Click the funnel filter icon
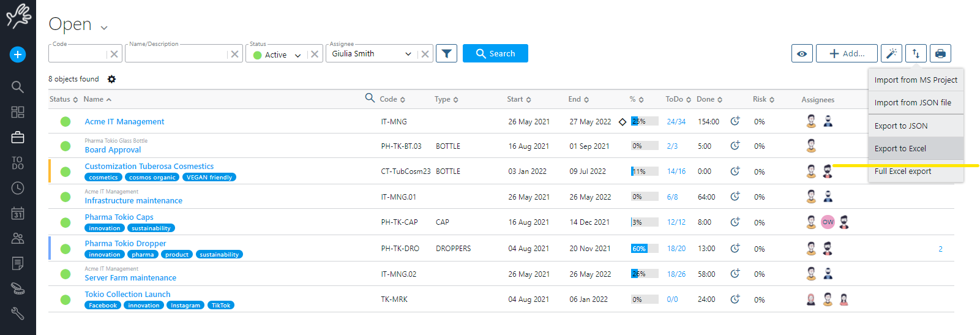 447,54
